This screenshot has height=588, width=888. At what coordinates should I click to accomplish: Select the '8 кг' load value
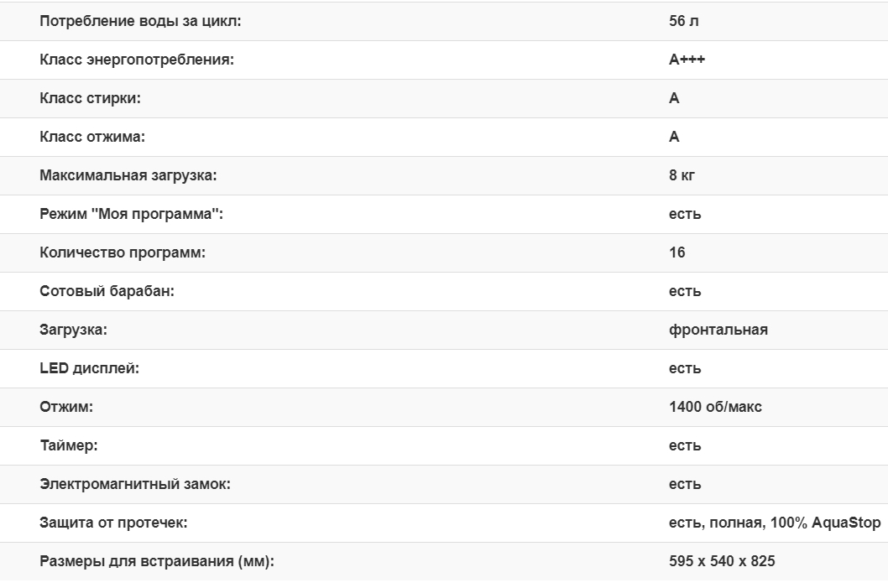pos(682,175)
